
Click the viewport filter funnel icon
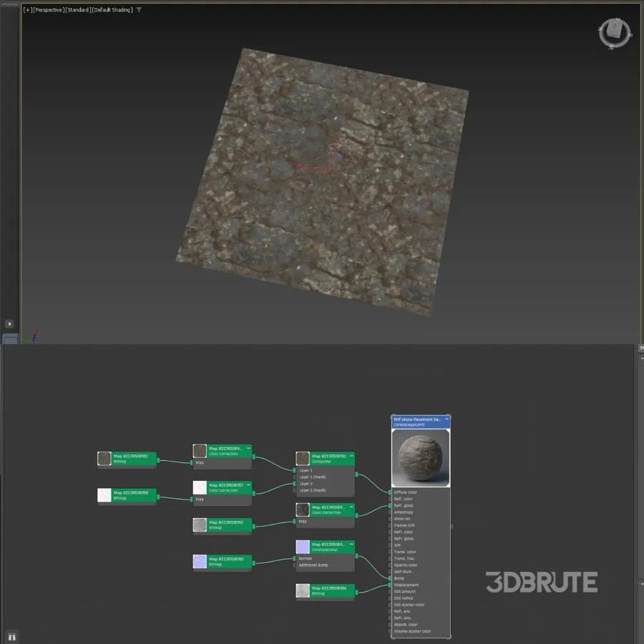click(x=139, y=10)
